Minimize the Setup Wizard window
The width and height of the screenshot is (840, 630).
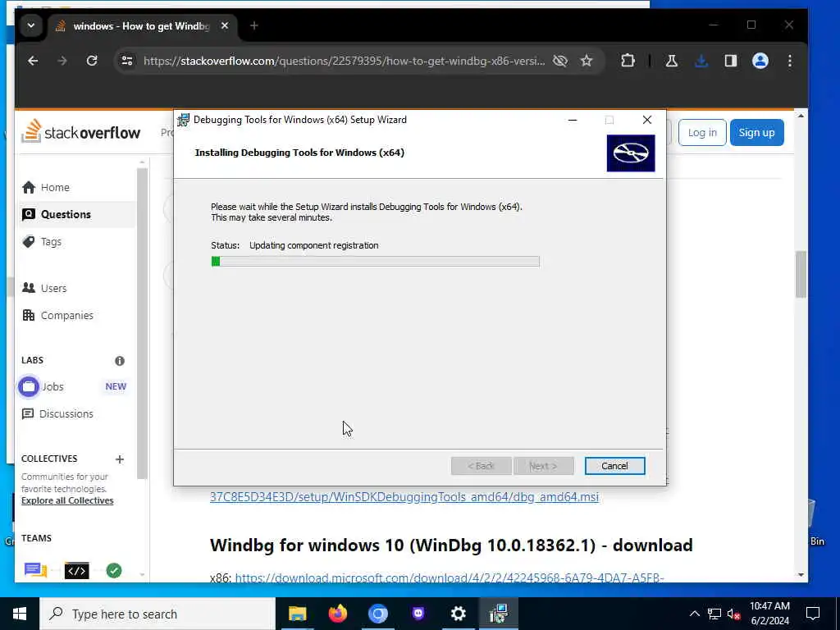click(572, 120)
